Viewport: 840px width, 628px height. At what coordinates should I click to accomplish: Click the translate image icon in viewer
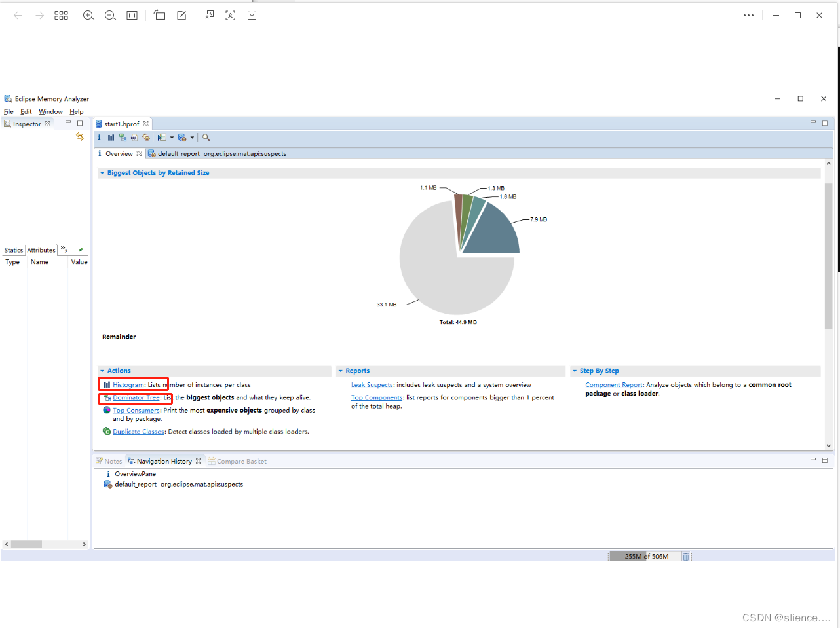tap(208, 15)
